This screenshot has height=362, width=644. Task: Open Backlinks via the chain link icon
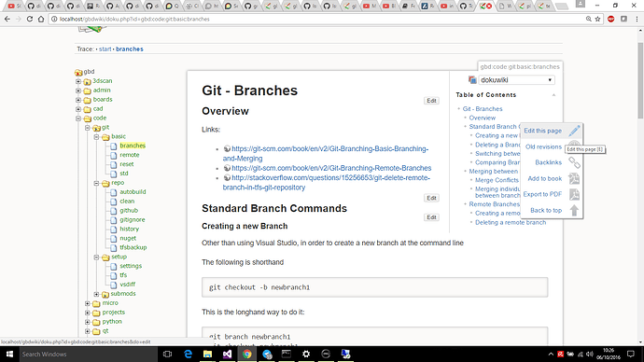[x=574, y=162]
